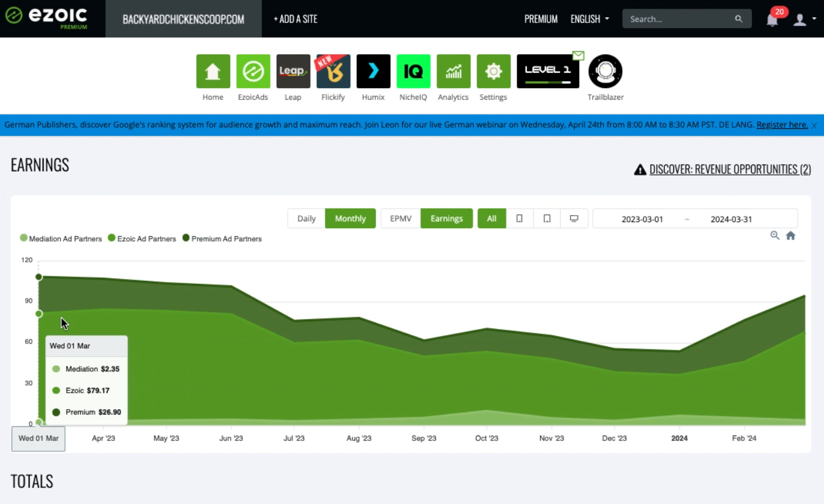Toggle Premium Ad Partners legend series

(x=222, y=239)
